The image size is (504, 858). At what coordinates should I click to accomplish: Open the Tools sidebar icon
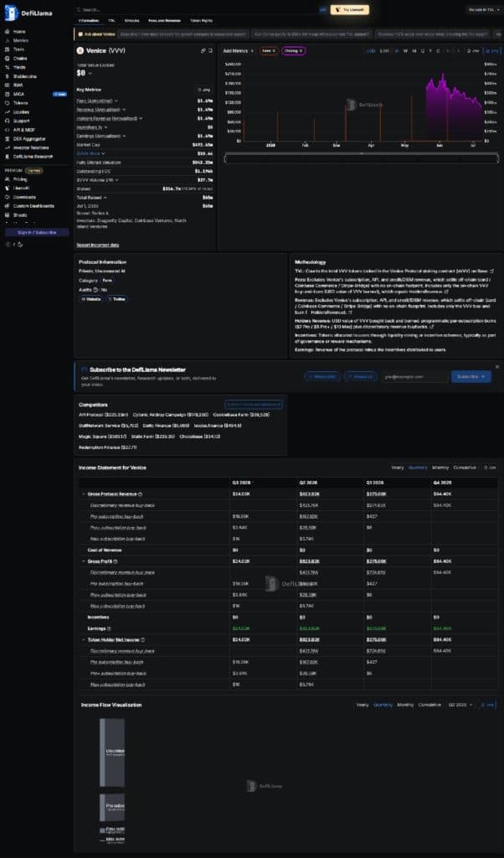click(x=7, y=49)
